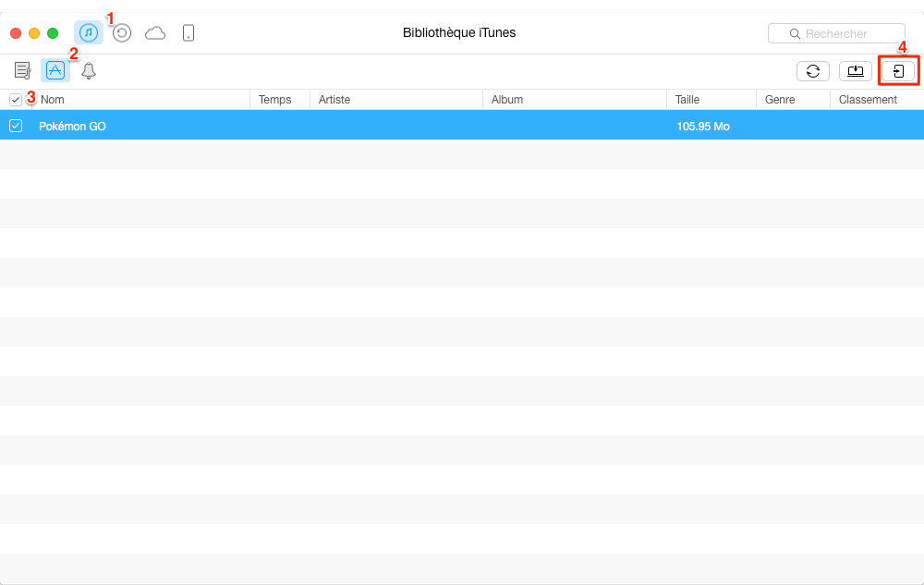Minimize the window with yellow button
The width and height of the screenshot is (924, 585).
34,33
